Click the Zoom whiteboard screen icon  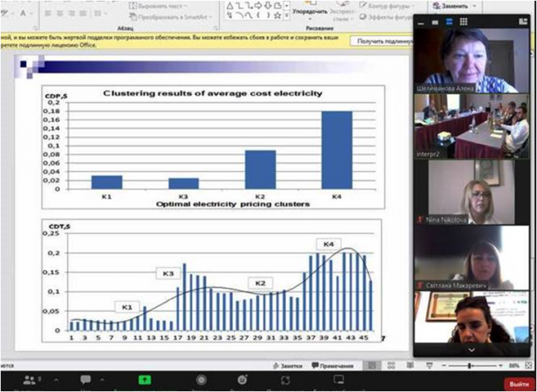click(x=339, y=379)
